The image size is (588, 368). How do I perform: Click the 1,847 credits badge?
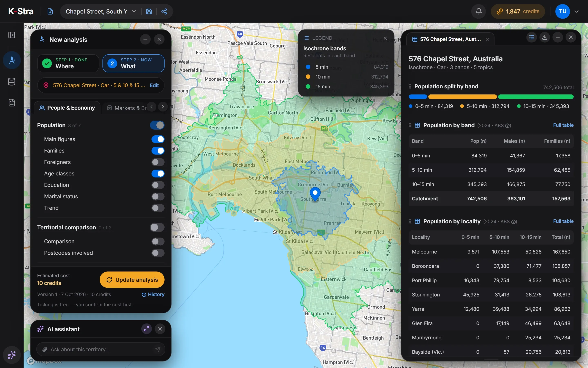(x=518, y=11)
